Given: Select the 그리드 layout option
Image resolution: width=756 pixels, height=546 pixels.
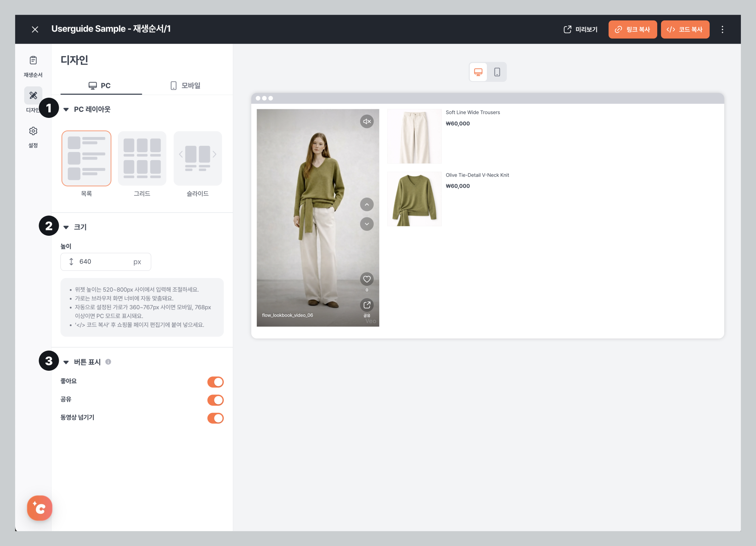Looking at the screenshot, I should click(142, 158).
